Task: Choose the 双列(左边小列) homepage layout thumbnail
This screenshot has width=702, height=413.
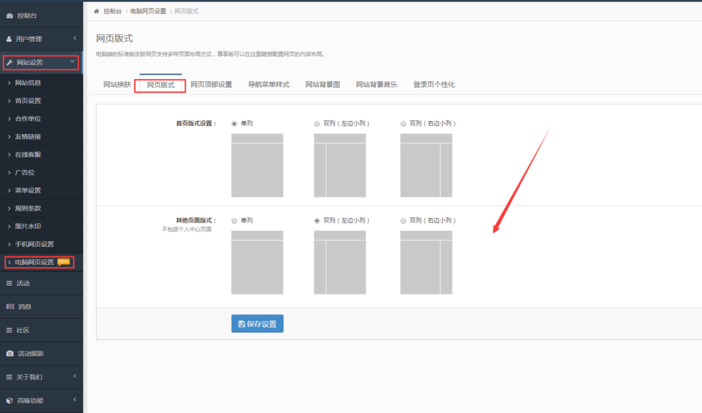Action: click(340, 165)
